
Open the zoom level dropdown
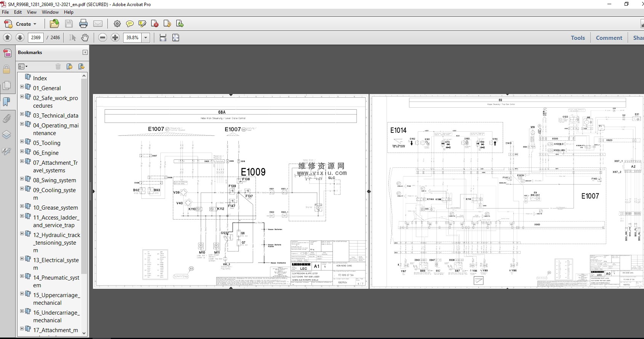[x=145, y=38]
